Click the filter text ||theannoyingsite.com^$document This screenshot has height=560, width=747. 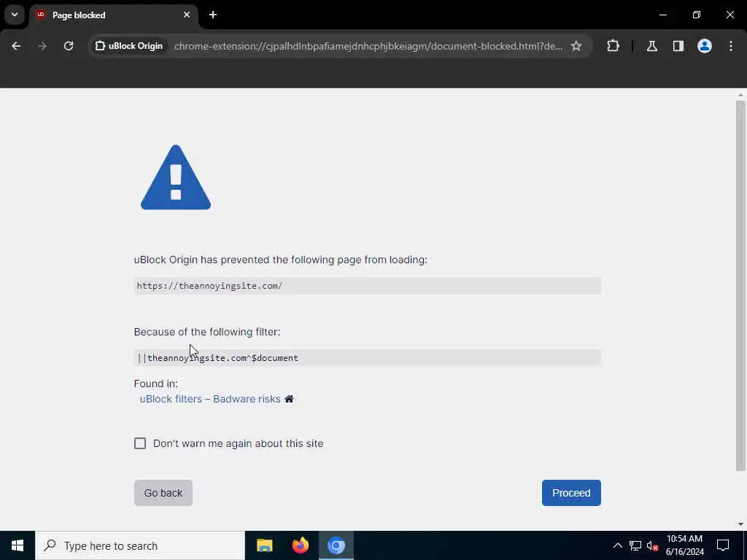(x=218, y=357)
